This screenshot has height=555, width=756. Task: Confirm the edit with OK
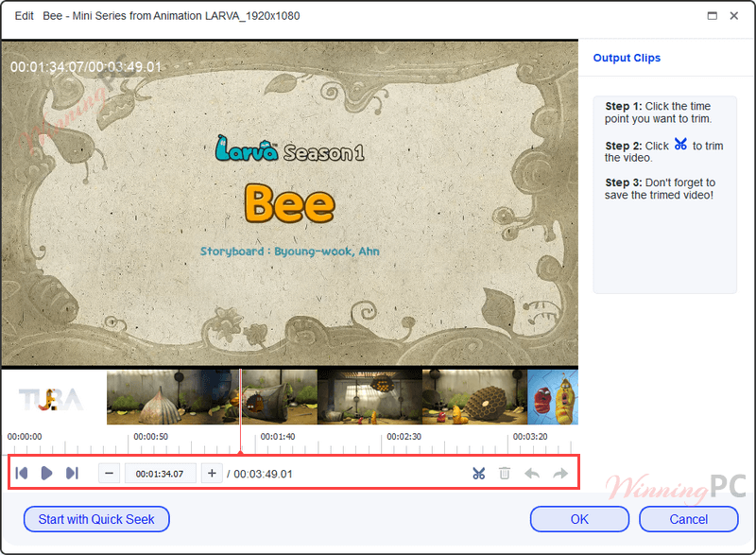pyautogui.click(x=579, y=519)
